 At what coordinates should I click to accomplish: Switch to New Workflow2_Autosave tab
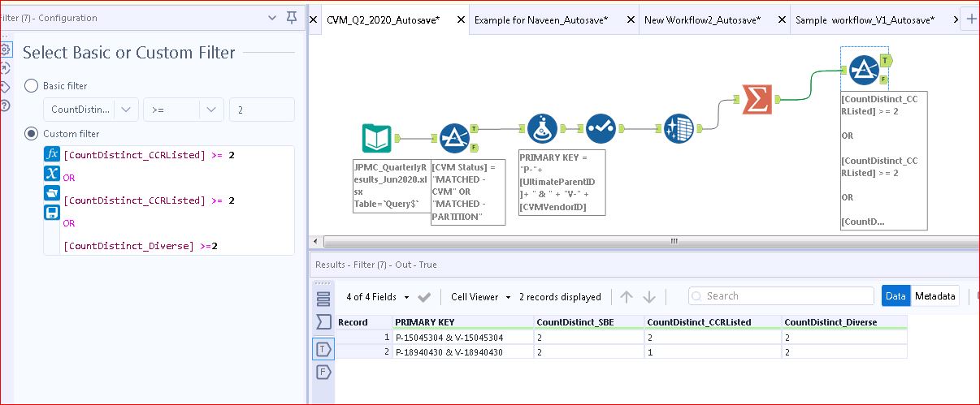[x=702, y=19]
